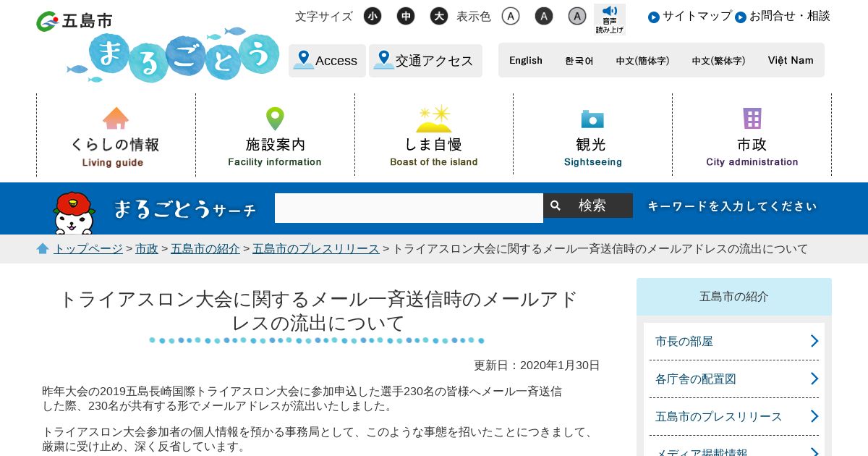Click blue bullet before サイトマップ
The width and height of the screenshot is (868, 456).
click(x=654, y=17)
